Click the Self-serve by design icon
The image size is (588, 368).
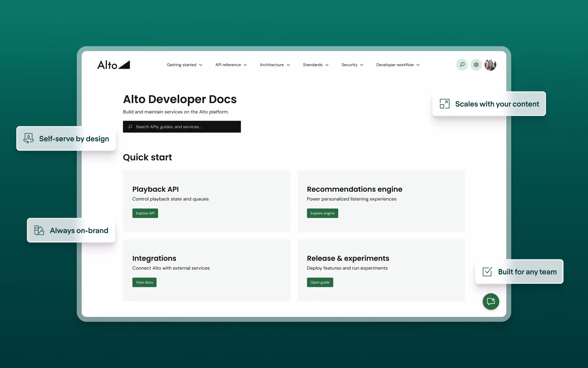29,138
